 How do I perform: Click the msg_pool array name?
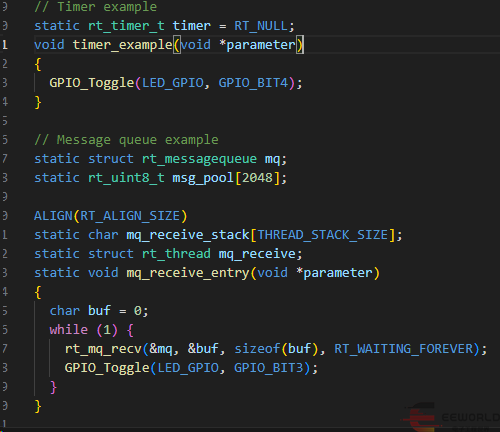pyautogui.click(x=203, y=178)
